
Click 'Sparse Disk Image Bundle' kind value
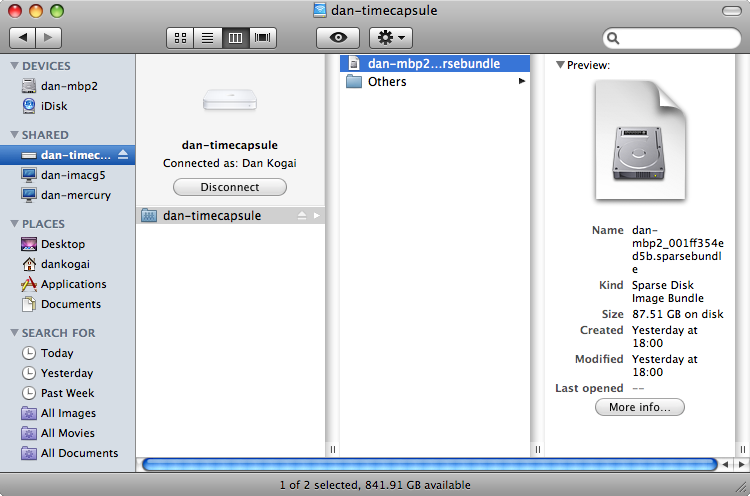pyautogui.click(x=668, y=291)
